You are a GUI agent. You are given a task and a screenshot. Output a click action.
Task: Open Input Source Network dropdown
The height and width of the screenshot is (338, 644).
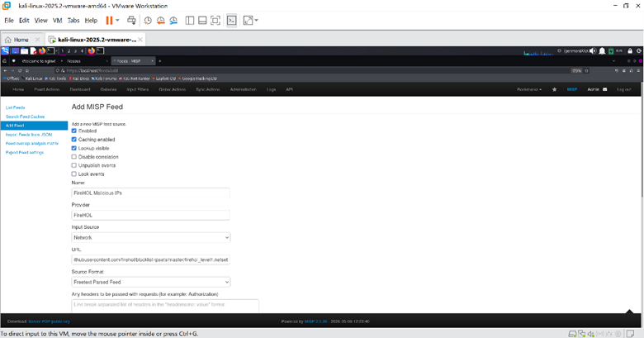[151, 238]
